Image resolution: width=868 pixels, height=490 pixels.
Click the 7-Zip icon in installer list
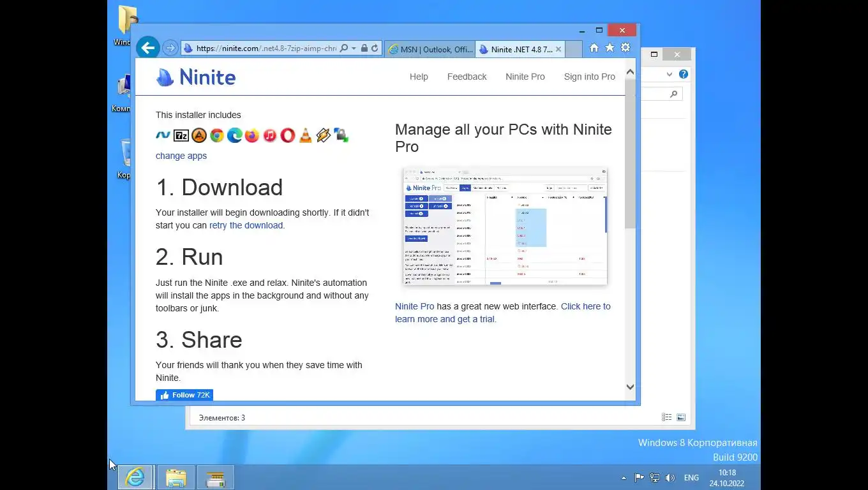click(181, 135)
